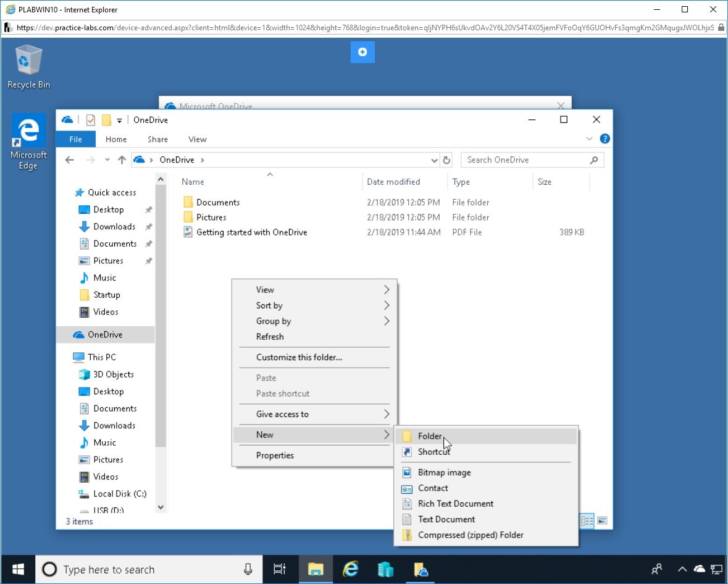Create a new Folder from the submenu

pos(486,436)
